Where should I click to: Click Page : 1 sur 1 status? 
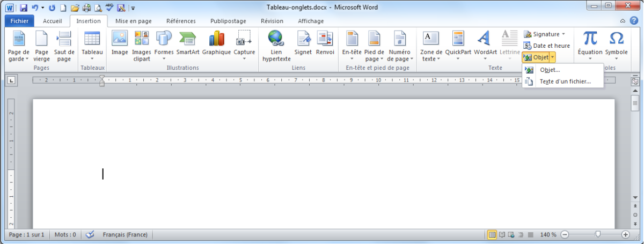click(x=27, y=235)
